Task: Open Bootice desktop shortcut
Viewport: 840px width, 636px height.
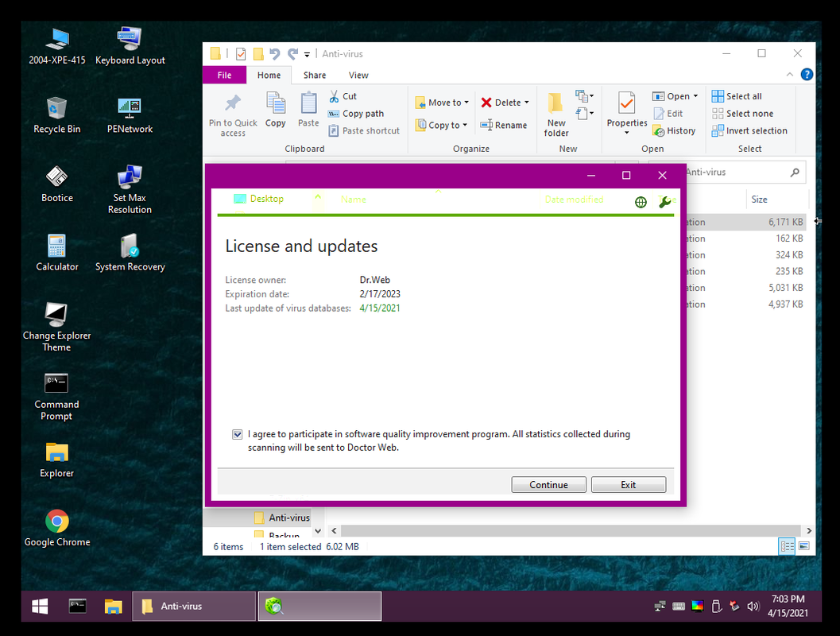Action: 56,183
